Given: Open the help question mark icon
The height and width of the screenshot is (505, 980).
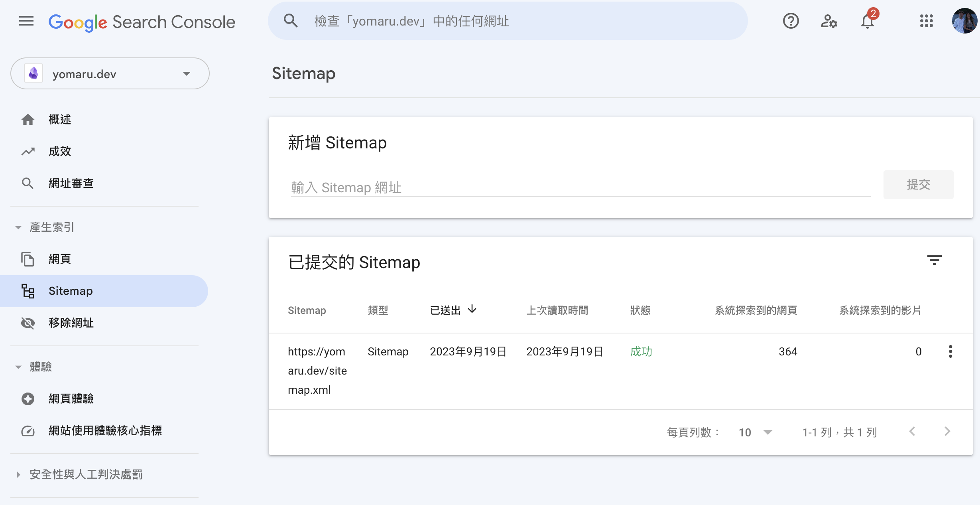Looking at the screenshot, I should click(x=791, y=21).
